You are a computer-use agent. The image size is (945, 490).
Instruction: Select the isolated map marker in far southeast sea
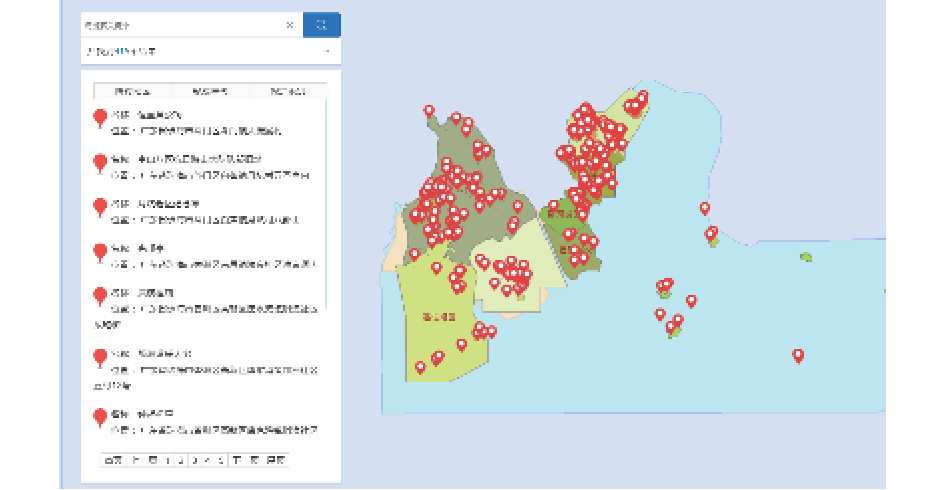coord(798,355)
